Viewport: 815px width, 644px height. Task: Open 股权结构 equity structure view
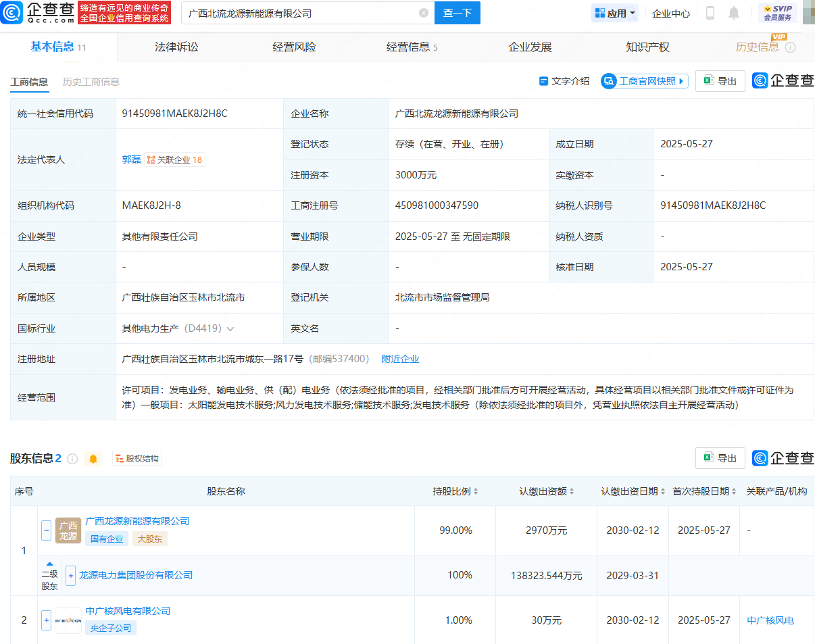pos(137,459)
